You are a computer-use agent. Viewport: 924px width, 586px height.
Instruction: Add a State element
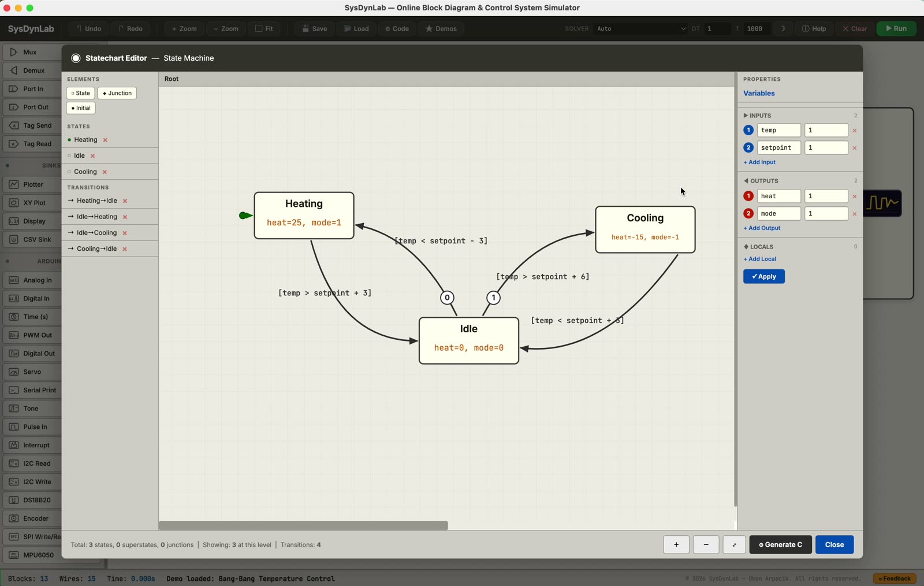click(81, 93)
